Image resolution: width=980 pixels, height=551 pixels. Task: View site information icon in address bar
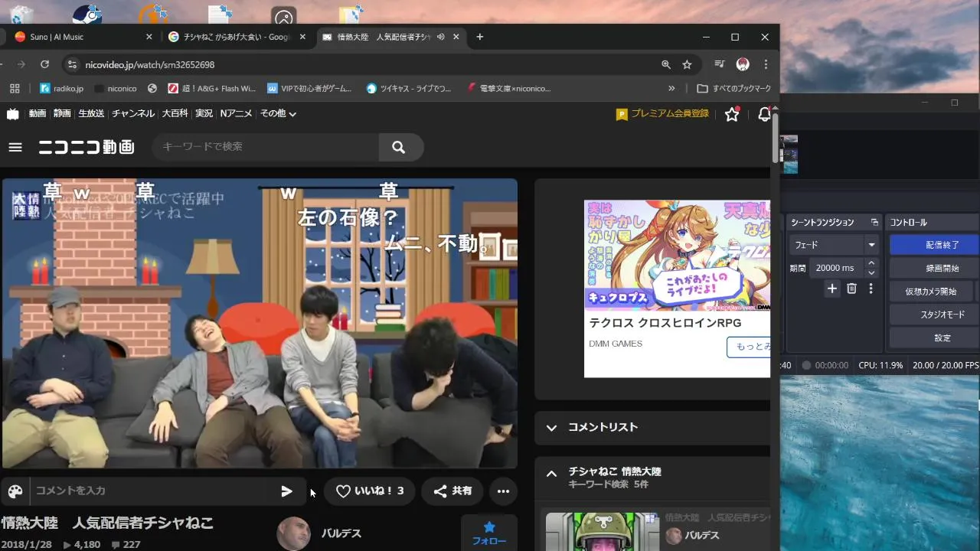72,65
